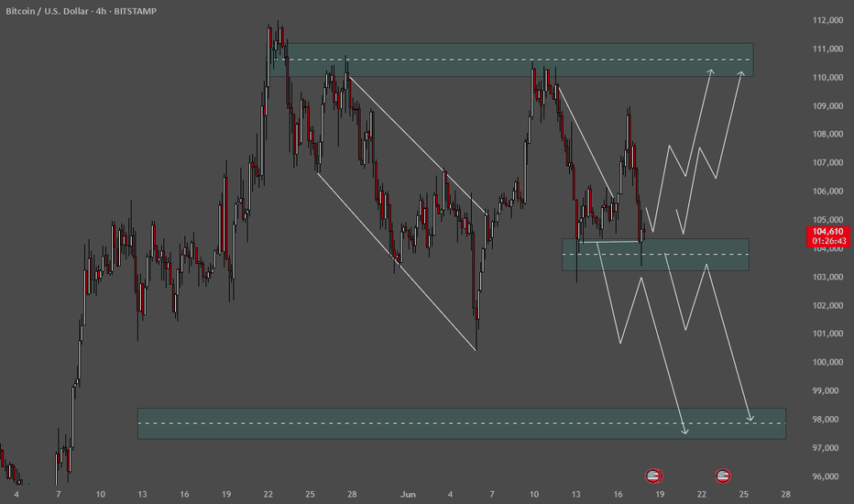Click the 98,000 price axis label

(827, 419)
